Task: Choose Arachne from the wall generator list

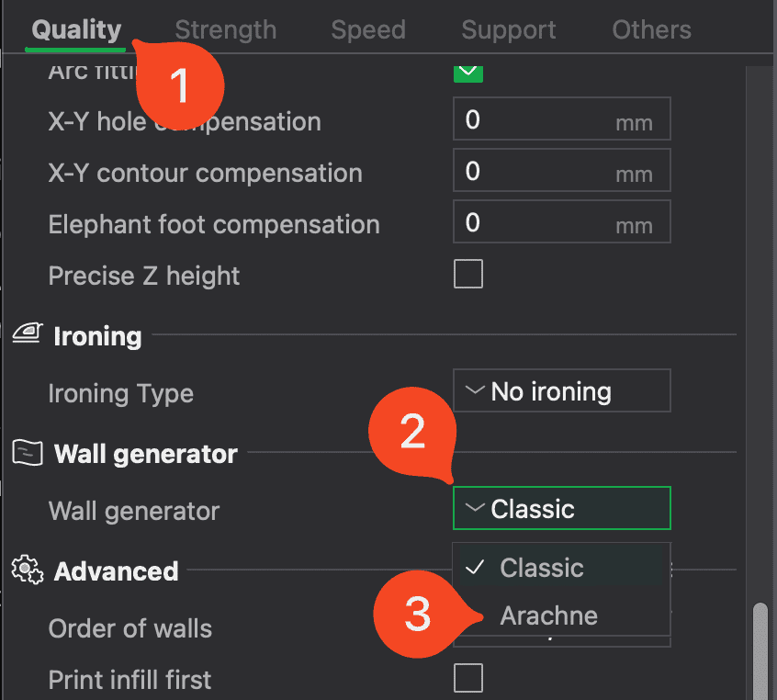Action: click(x=548, y=615)
